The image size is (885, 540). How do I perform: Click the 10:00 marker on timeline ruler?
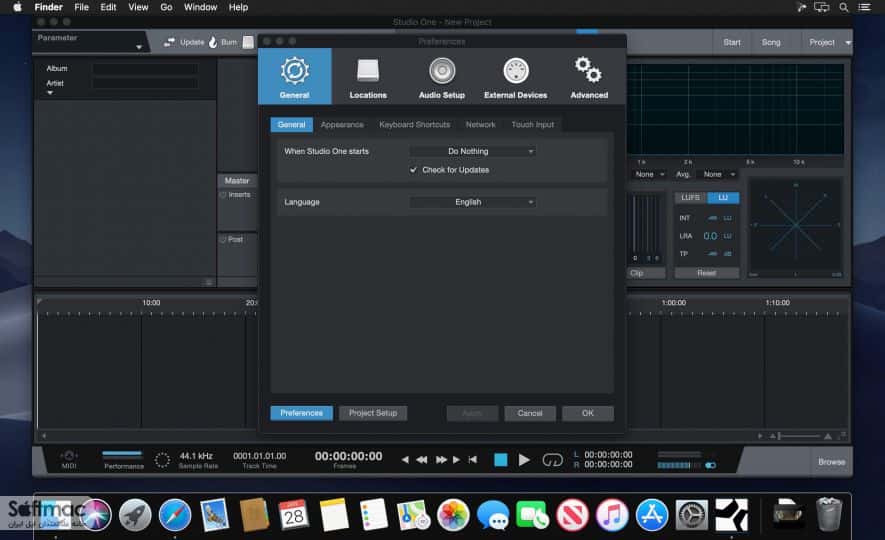click(151, 303)
